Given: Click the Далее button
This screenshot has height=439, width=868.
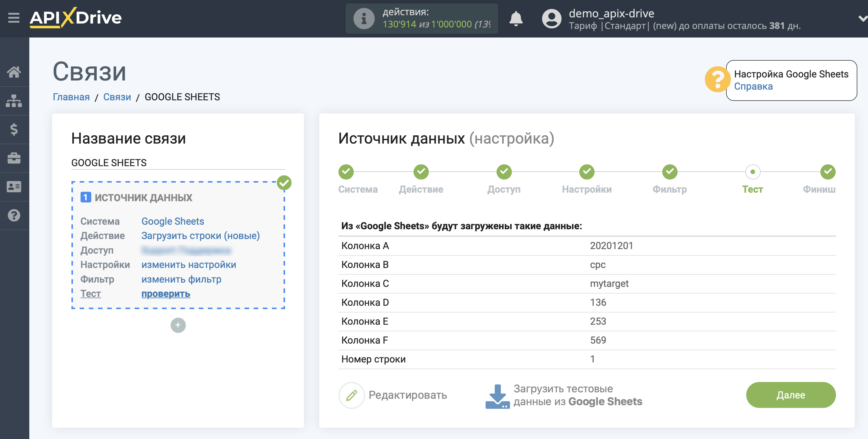Looking at the screenshot, I should coord(790,395).
